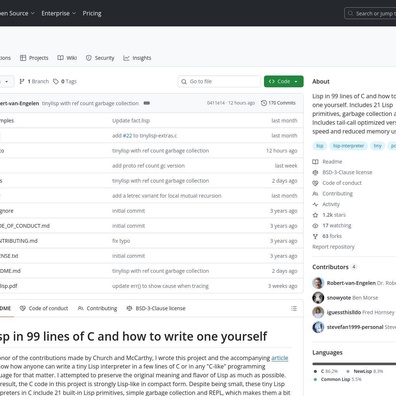Screen dimensions: 396x396
Task: Open the fix typo commit message
Action: coord(121,241)
